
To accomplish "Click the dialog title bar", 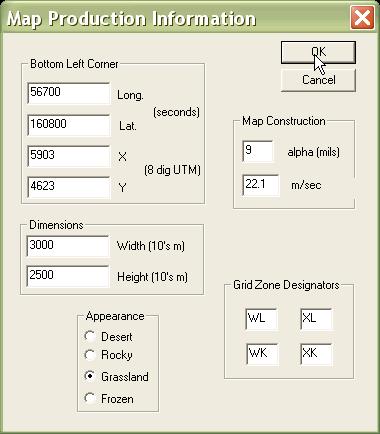I will coord(175,18).
